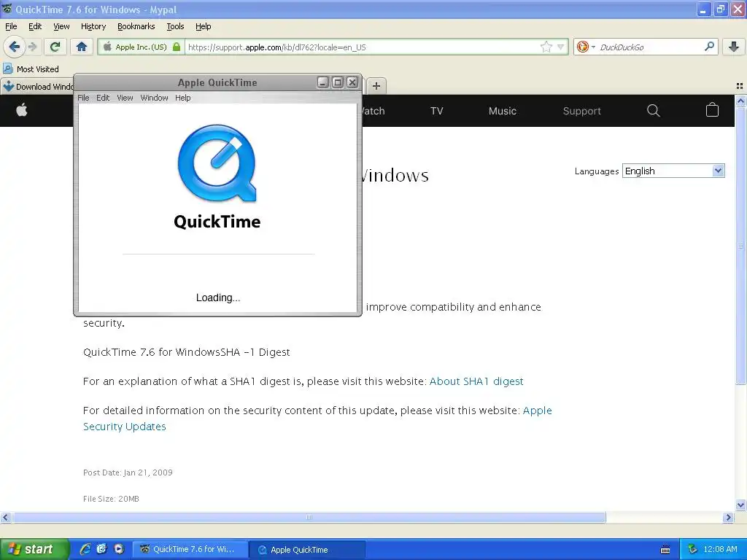Screen dimensions: 747x560
Task: Launch Internet Explorer from quick launch
Action: click(85, 549)
